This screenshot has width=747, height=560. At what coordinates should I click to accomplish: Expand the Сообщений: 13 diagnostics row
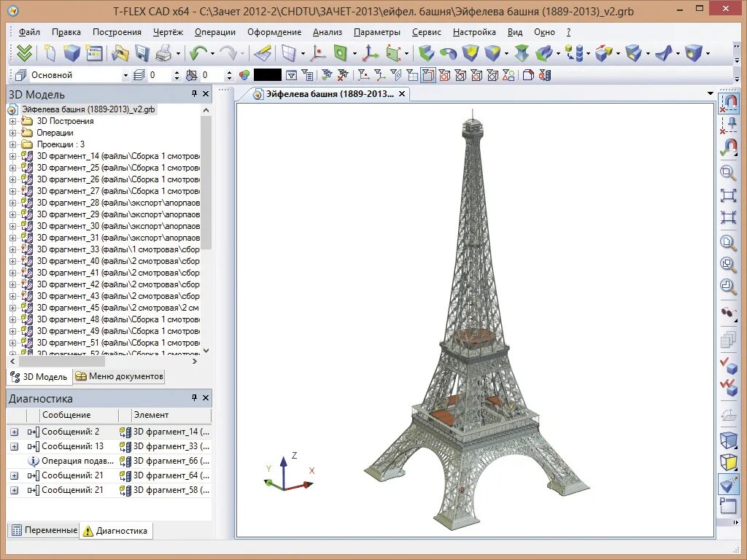pos(15,447)
